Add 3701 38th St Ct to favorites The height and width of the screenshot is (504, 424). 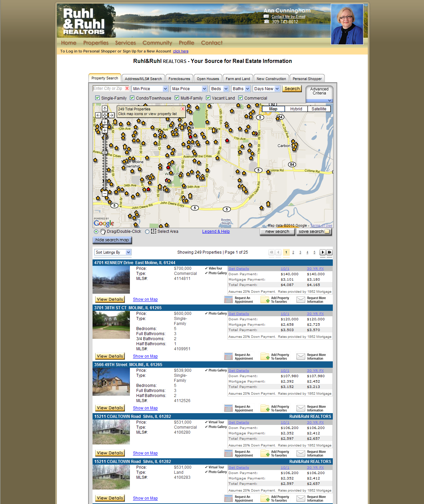coord(275,357)
